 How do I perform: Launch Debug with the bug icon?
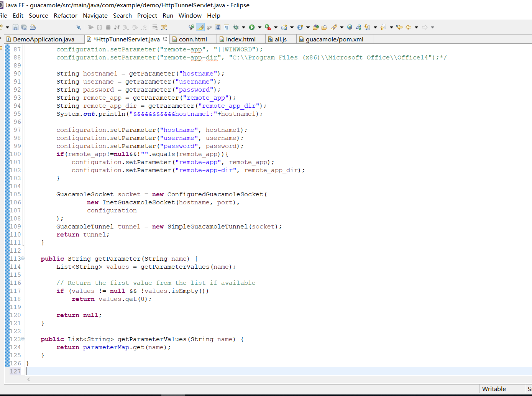(x=236, y=27)
